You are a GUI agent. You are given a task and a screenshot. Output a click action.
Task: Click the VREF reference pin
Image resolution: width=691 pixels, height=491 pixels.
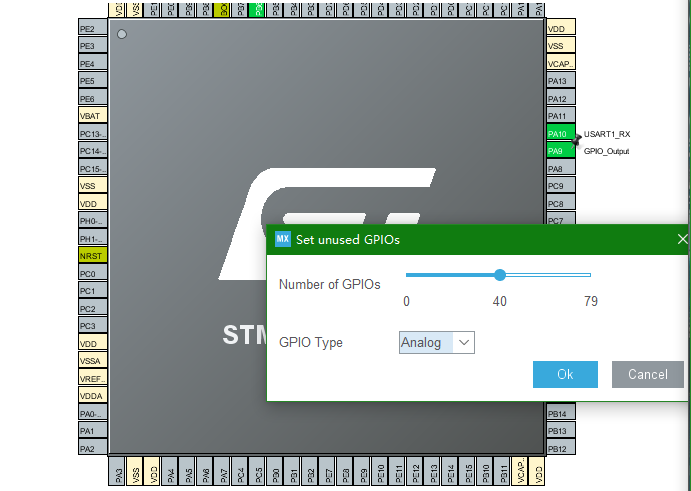click(93, 377)
